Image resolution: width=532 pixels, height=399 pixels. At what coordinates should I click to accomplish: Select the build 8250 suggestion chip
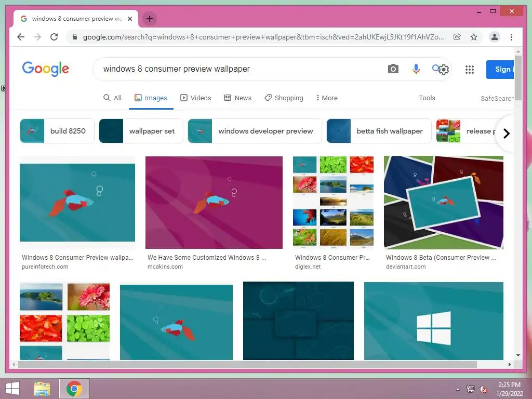(x=57, y=131)
